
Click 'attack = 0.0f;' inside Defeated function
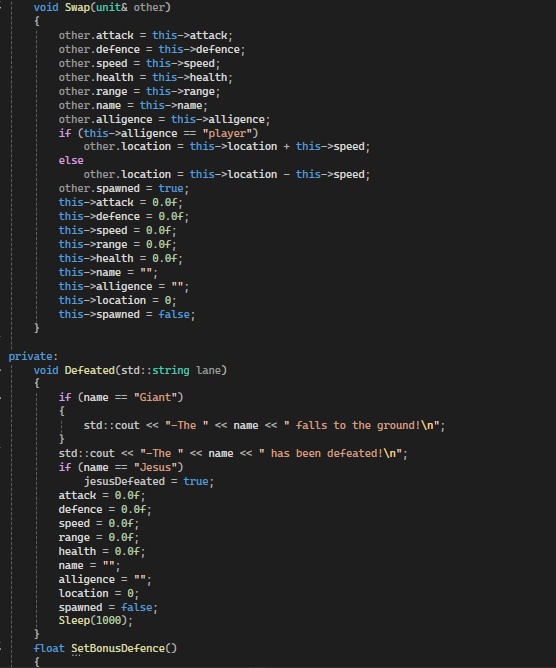(102, 495)
